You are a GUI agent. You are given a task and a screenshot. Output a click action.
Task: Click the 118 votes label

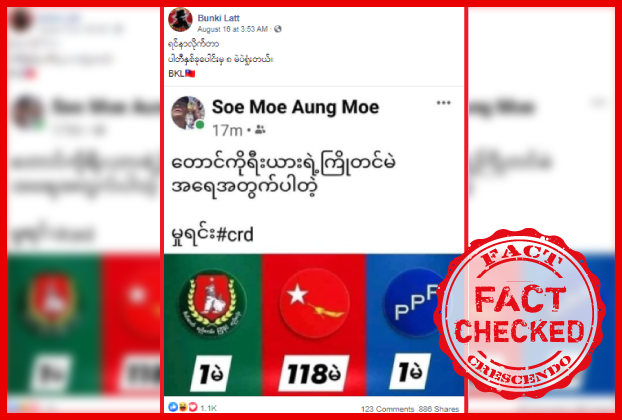coord(313,374)
